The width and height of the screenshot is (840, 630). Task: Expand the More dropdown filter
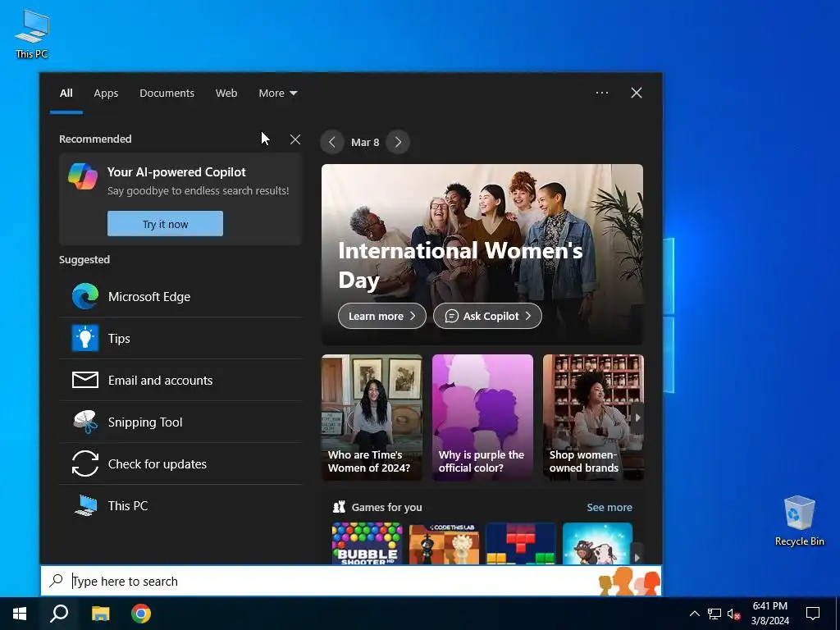click(x=277, y=94)
